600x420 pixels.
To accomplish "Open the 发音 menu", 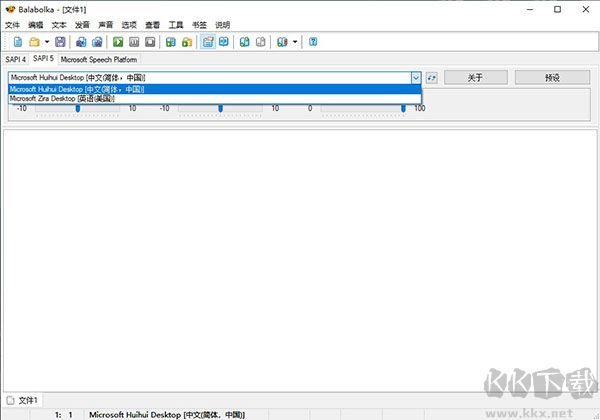I will coord(82,25).
